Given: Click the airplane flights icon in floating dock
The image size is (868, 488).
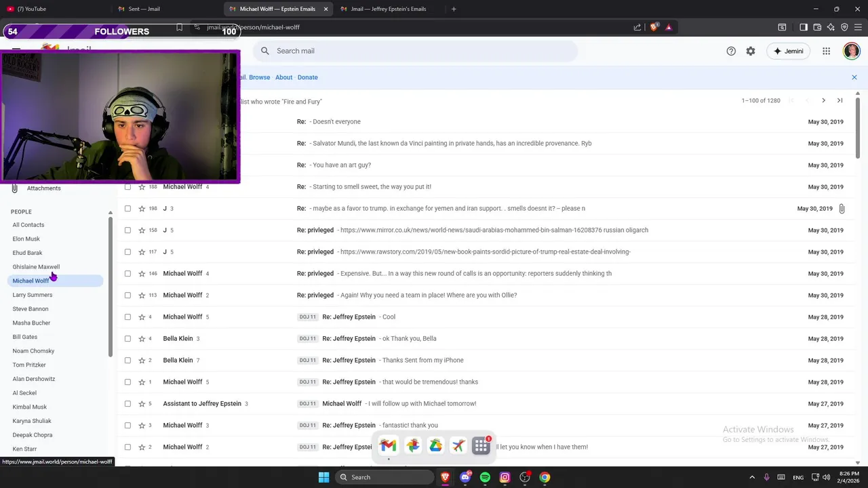Looking at the screenshot, I should coord(458,445).
